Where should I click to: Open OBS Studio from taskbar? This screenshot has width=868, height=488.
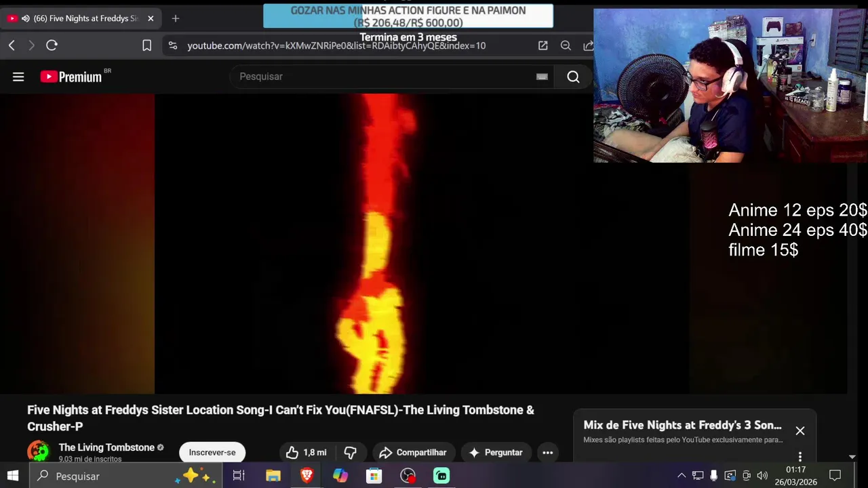(408, 476)
